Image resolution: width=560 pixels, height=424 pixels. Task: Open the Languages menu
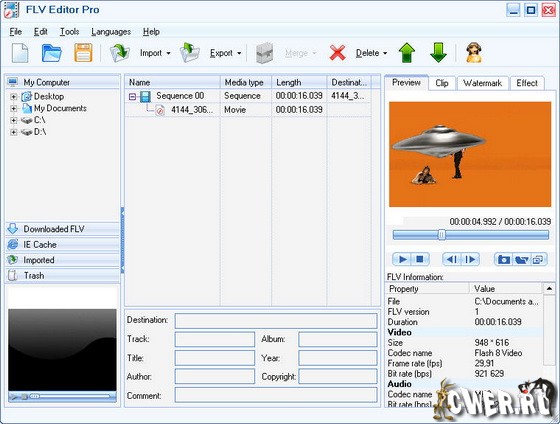click(x=111, y=32)
